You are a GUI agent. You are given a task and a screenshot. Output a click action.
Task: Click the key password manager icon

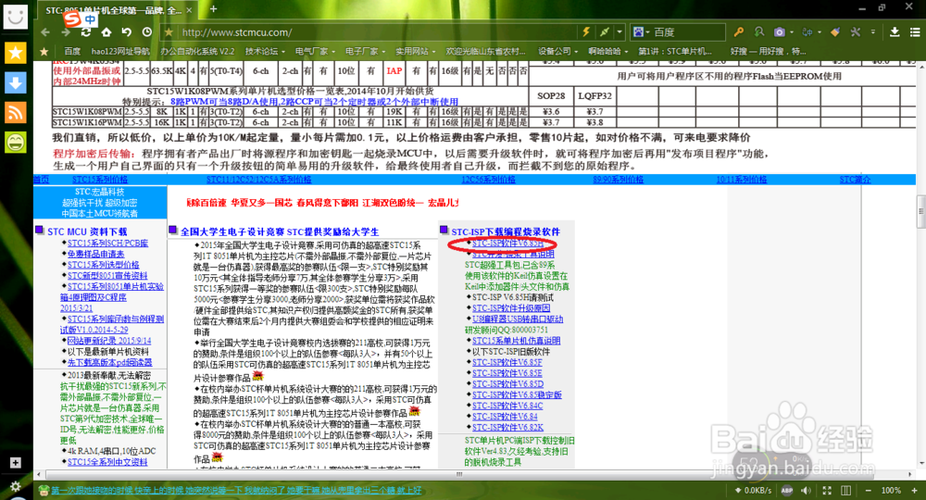[x=739, y=32]
